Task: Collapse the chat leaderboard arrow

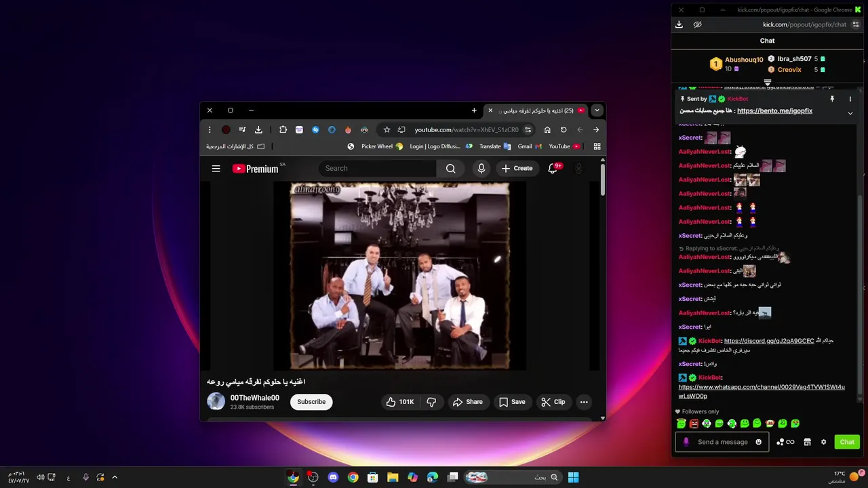Action: [x=768, y=83]
